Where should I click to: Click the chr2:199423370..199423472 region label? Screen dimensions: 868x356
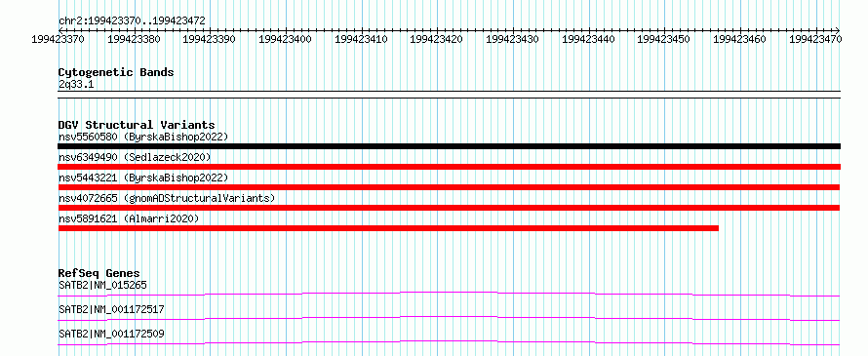132,20
